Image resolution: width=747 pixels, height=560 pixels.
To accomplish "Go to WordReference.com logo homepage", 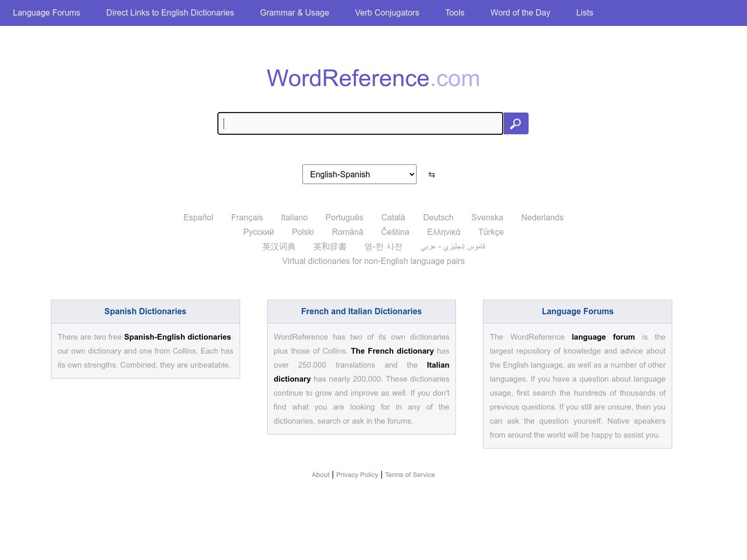I will pyautogui.click(x=374, y=78).
